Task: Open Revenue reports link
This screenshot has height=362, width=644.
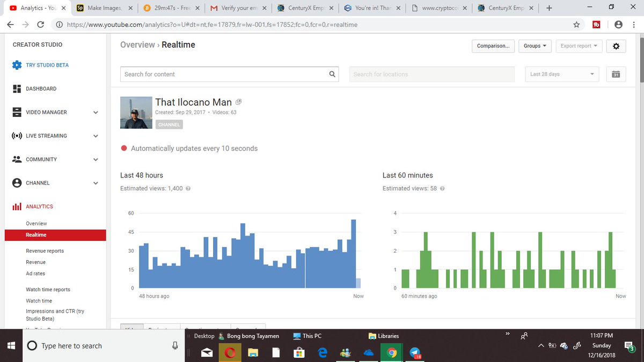Action: click(x=45, y=251)
